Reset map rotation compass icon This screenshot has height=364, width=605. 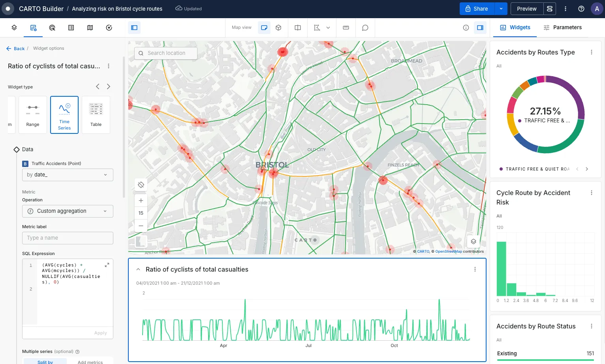click(141, 185)
